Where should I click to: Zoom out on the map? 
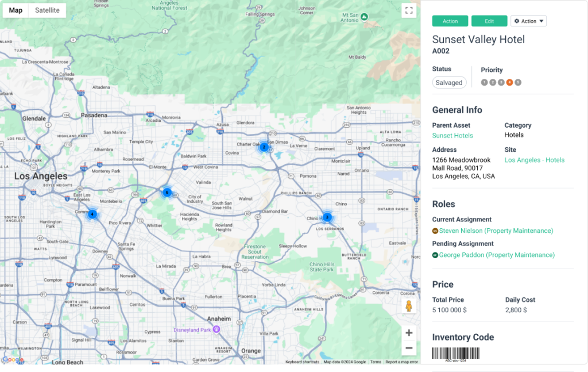[x=409, y=348]
